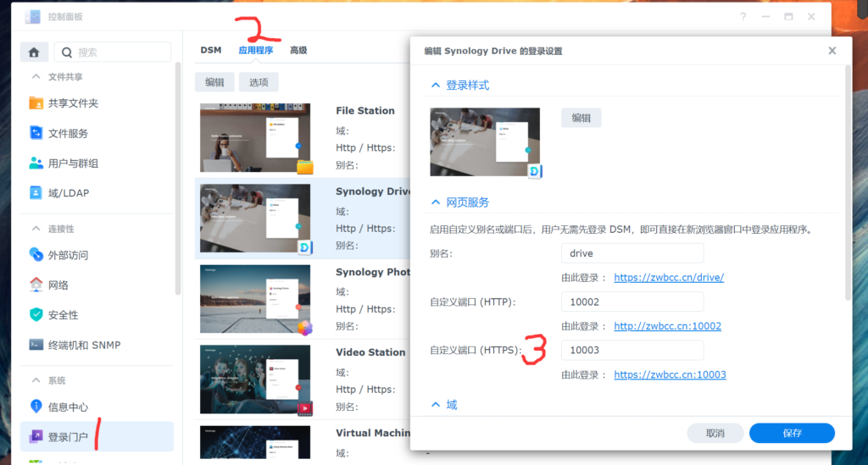868x465 pixels.
Task: Open Domain/LDAP (域/LDAP) settings
Action: 68,193
